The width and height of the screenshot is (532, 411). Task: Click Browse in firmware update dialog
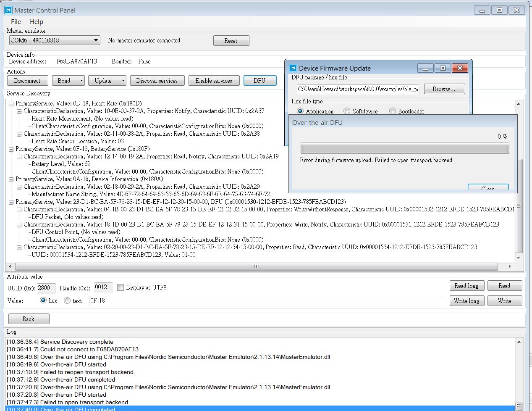point(444,89)
